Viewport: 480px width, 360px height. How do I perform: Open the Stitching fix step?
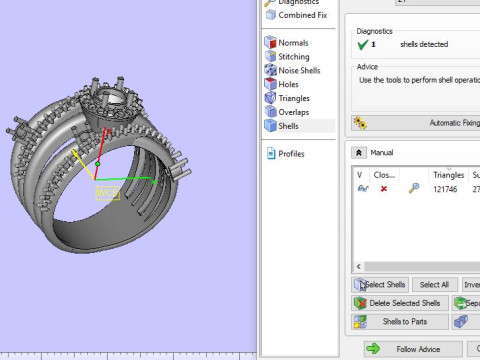(x=294, y=57)
